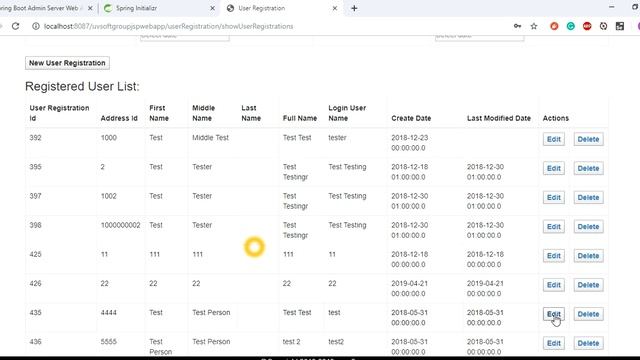Click login name test2 cell
Screen dimensions: 640x360
coord(336,342)
